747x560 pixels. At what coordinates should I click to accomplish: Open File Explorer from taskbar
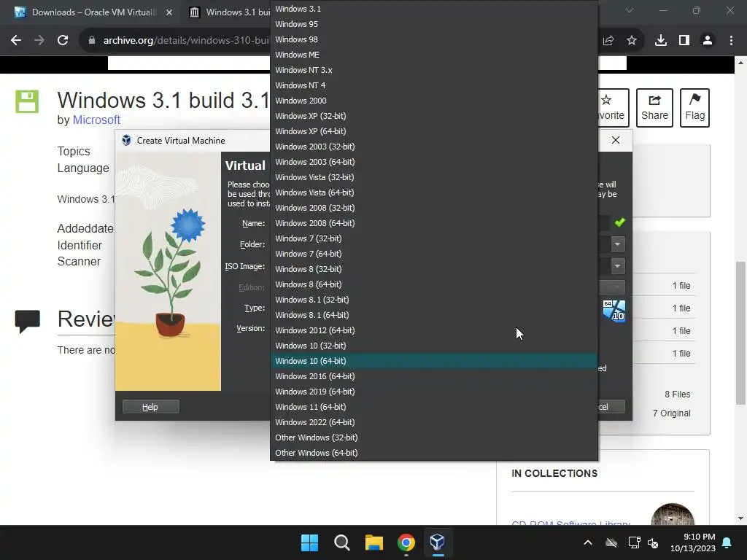point(374,542)
